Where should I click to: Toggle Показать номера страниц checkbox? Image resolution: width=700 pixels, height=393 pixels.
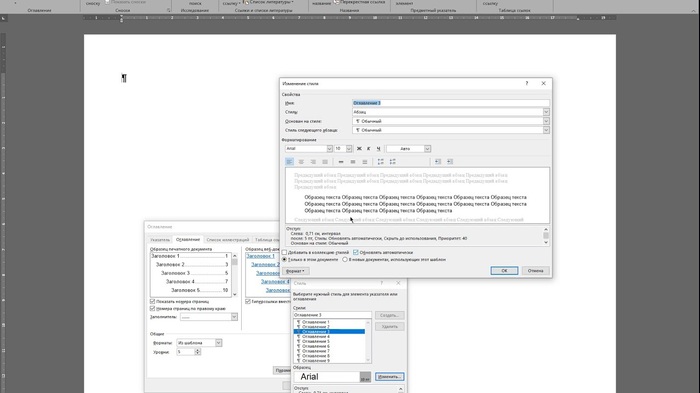[153, 301]
